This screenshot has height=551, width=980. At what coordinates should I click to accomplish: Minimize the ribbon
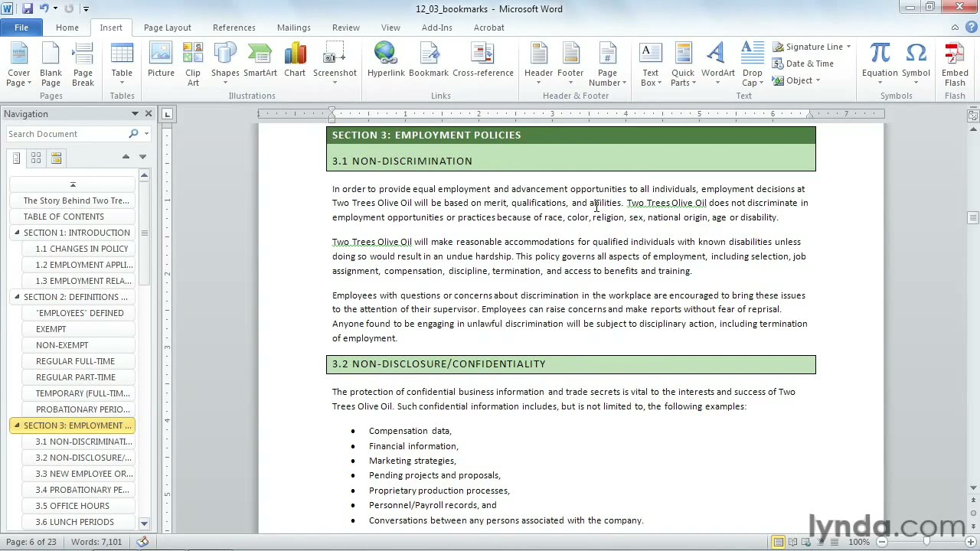coord(955,28)
